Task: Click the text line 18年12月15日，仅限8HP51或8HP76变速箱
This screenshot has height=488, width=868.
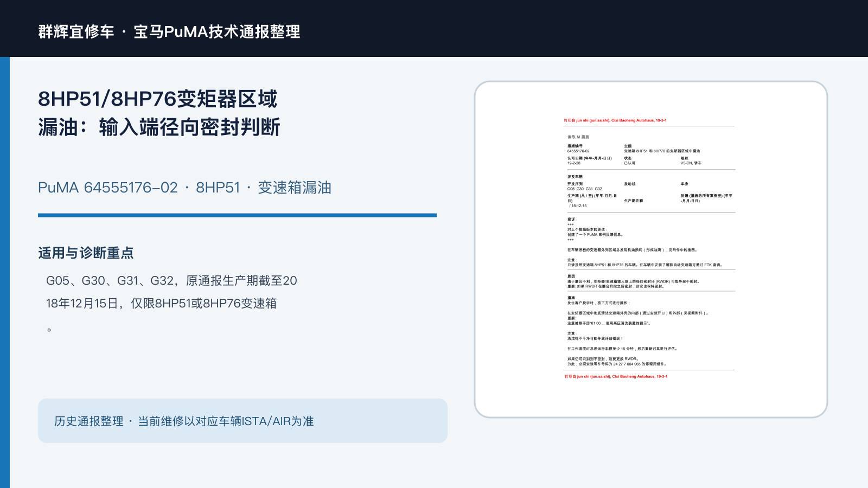Action: [161, 303]
